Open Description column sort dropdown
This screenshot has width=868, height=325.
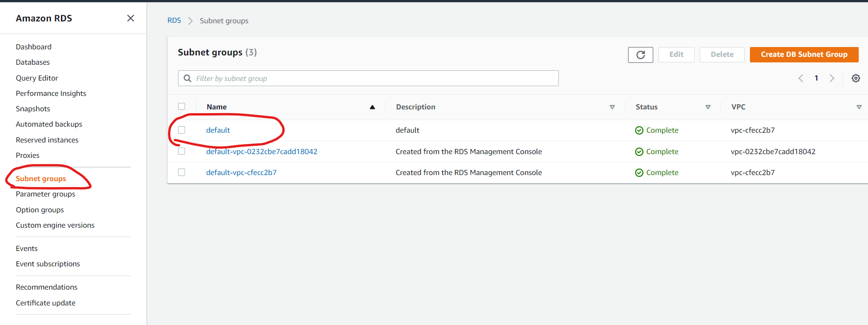pyautogui.click(x=612, y=107)
